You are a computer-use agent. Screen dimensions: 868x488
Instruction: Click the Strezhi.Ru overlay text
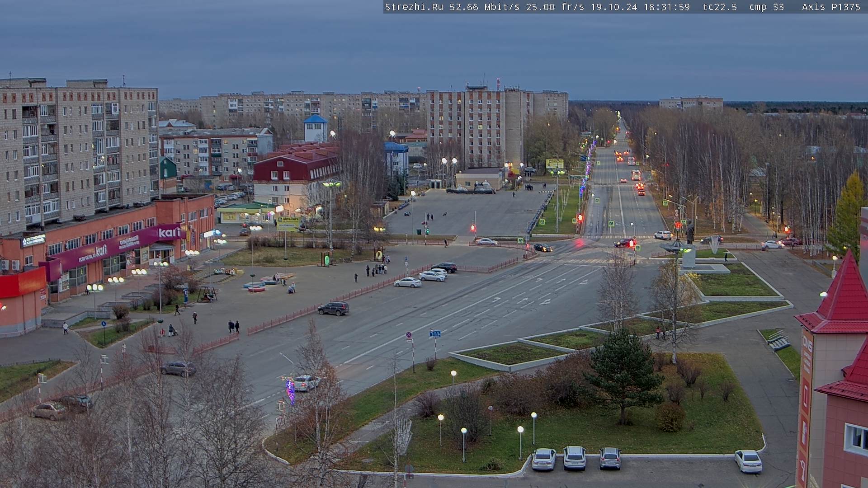coord(414,7)
